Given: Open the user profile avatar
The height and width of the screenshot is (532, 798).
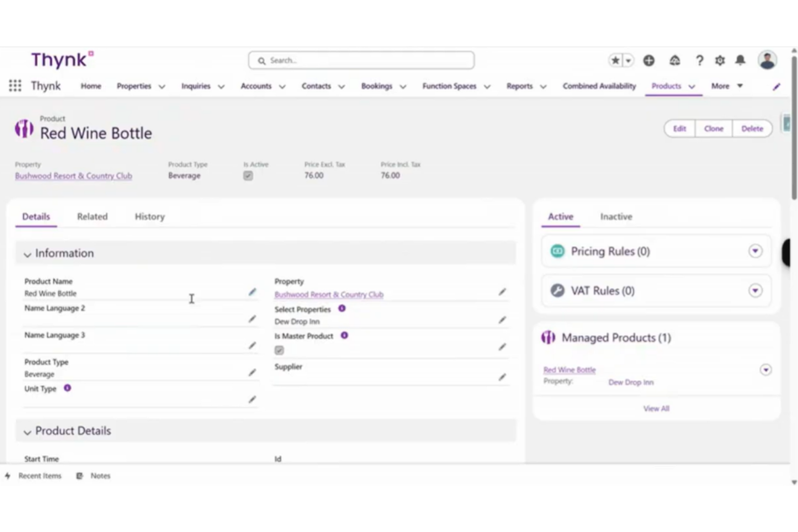Looking at the screenshot, I should coord(767,60).
